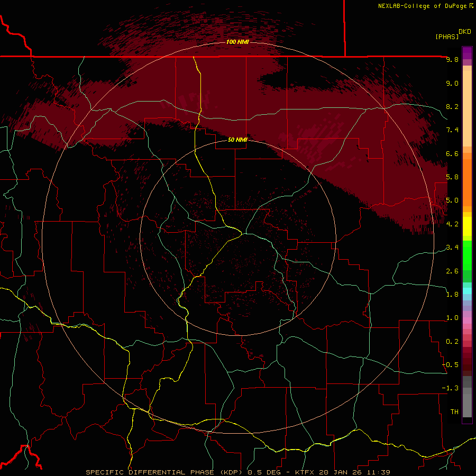Viewport: 476px width, 476px height.
Task: Click the -1.3 color scale value
Action: [x=451, y=388]
